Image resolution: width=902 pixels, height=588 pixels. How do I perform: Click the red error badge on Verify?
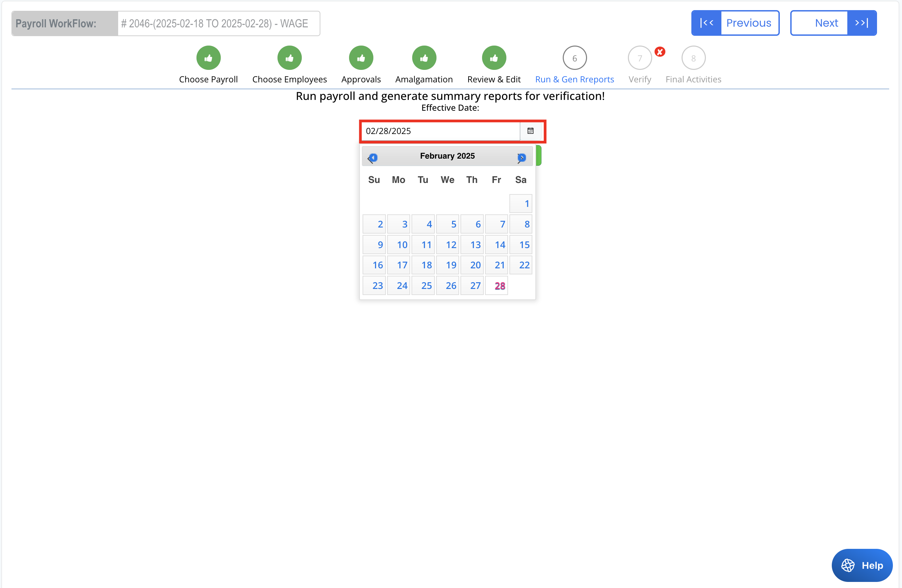659,52
